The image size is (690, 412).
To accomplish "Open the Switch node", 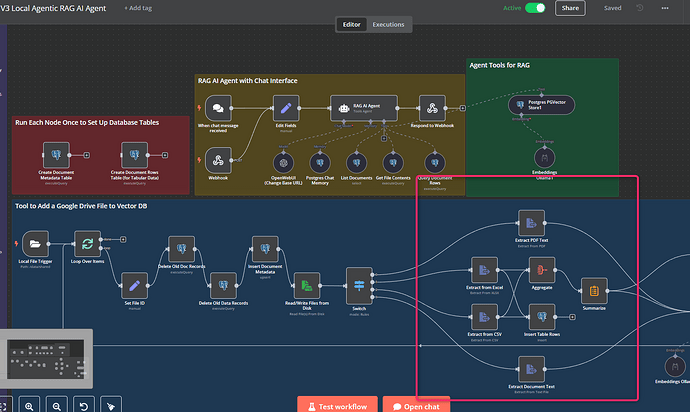I will click(359, 286).
